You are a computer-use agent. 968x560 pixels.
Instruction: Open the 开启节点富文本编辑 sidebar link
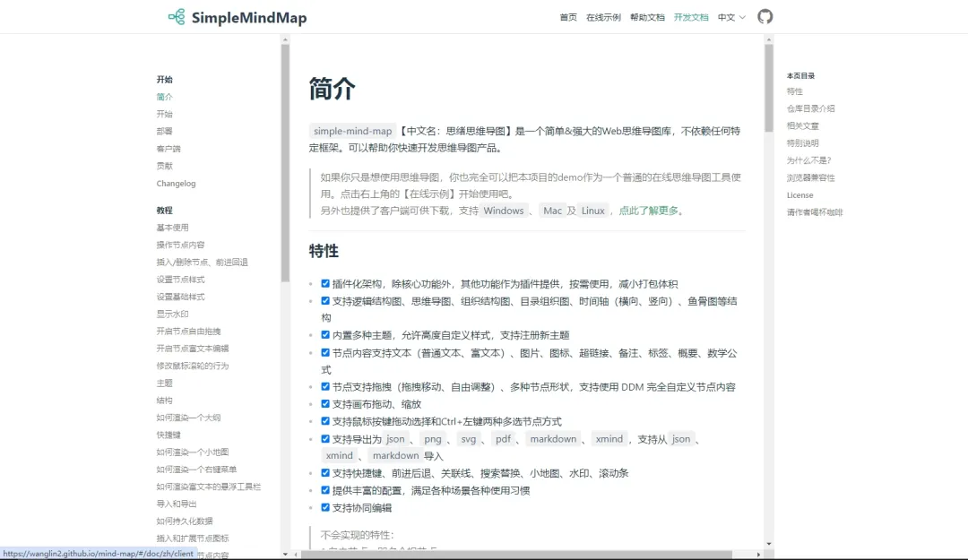(x=193, y=349)
